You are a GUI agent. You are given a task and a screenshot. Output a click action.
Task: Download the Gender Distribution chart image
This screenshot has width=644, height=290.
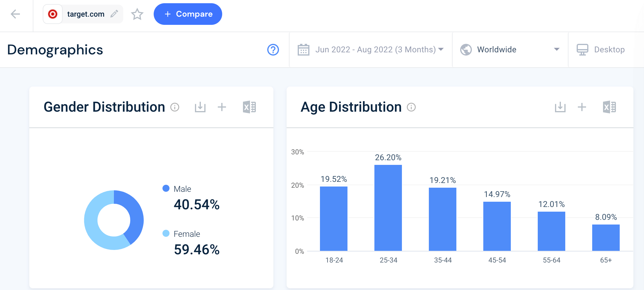(x=200, y=107)
